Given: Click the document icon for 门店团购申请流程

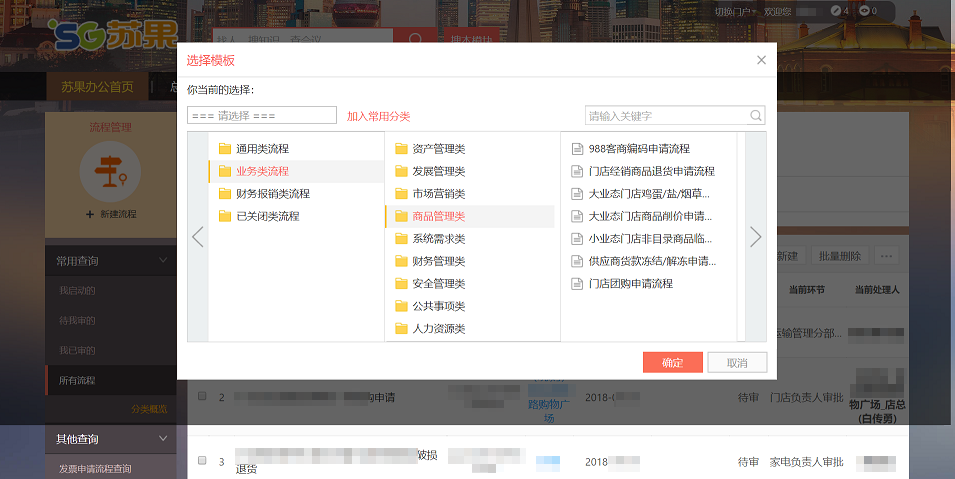Looking at the screenshot, I should pos(577,284).
